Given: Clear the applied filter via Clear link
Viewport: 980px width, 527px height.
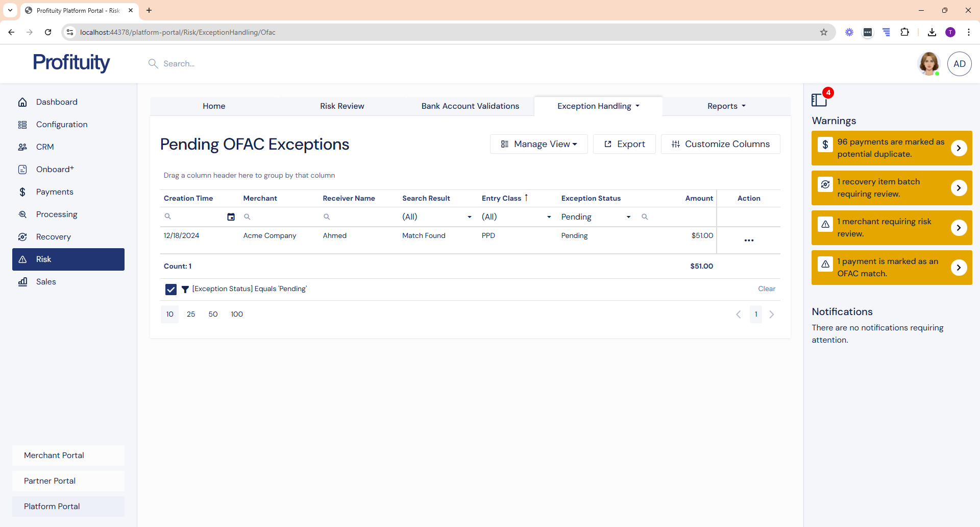Looking at the screenshot, I should click(766, 289).
